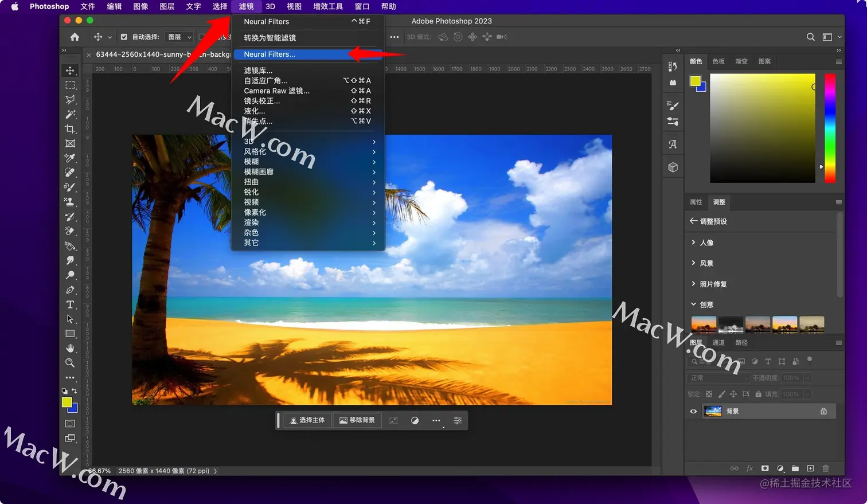Toggle lock position in Layers panel
867x504 pixels.
tap(733, 394)
